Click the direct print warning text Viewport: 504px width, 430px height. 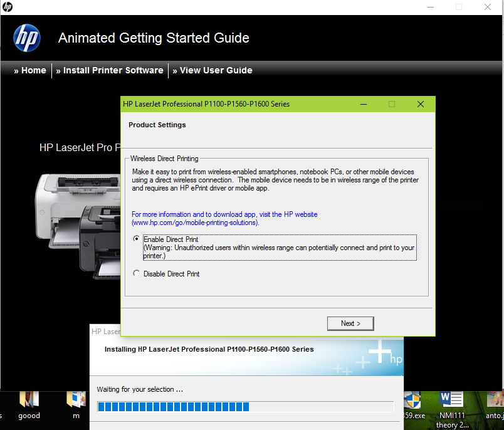pos(279,251)
